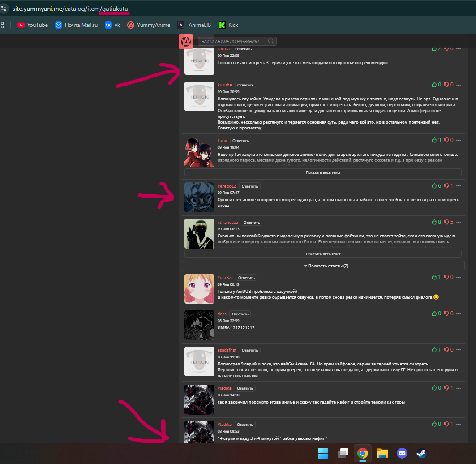The image size is (476, 464).
Task: Open Steam from the taskbar
Action: (421, 453)
